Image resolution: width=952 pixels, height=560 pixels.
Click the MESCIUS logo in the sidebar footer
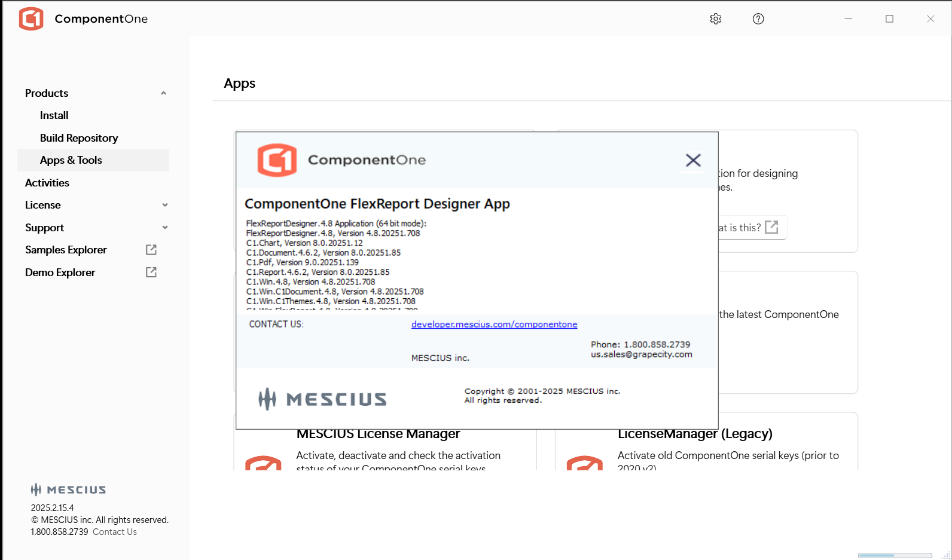(x=68, y=489)
